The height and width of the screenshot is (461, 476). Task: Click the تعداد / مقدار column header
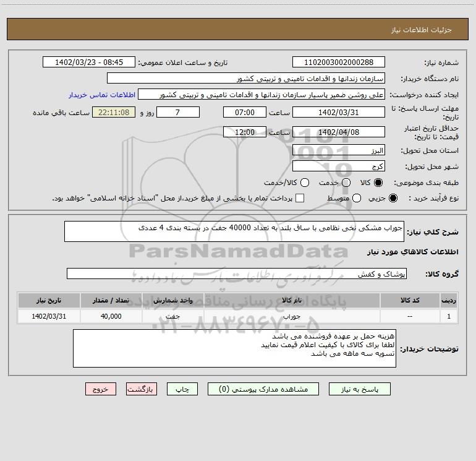click(x=111, y=300)
